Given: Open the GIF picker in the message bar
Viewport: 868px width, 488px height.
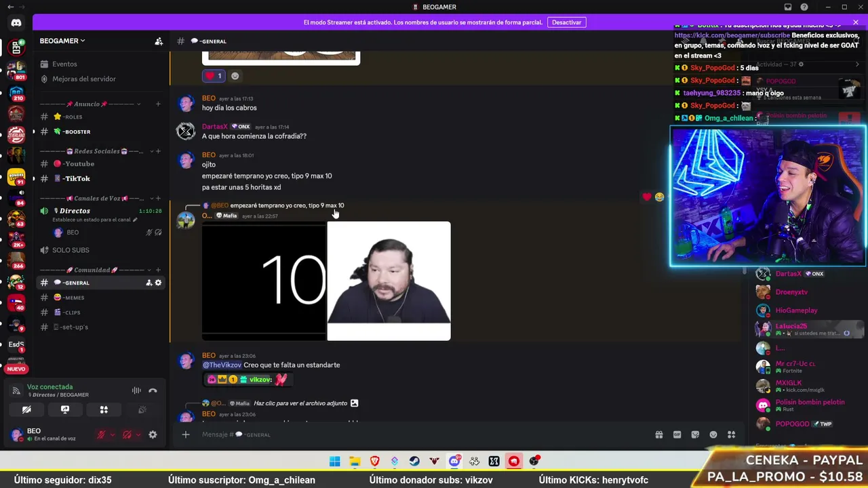Looking at the screenshot, I should point(677,434).
